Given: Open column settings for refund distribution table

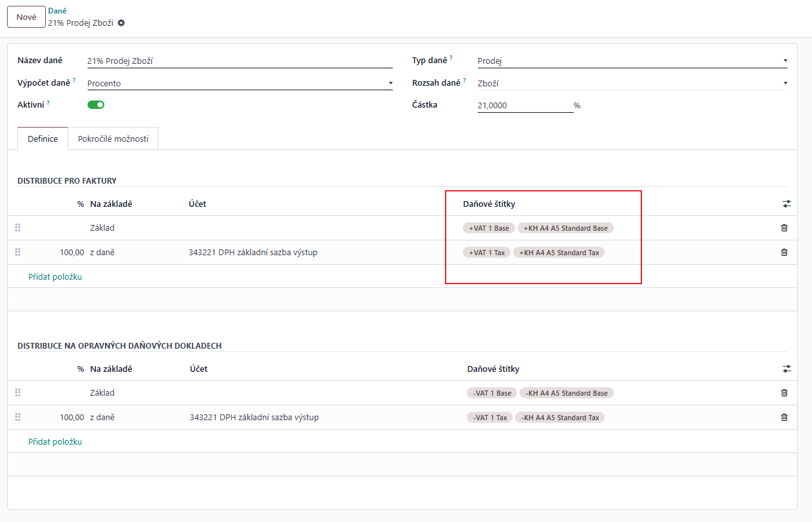Looking at the screenshot, I should [786, 369].
